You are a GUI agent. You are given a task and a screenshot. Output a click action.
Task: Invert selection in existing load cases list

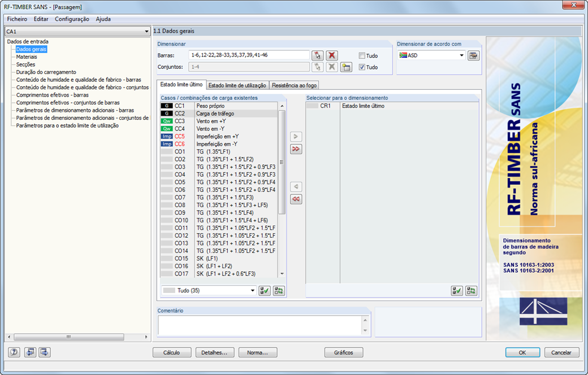coord(279,291)
